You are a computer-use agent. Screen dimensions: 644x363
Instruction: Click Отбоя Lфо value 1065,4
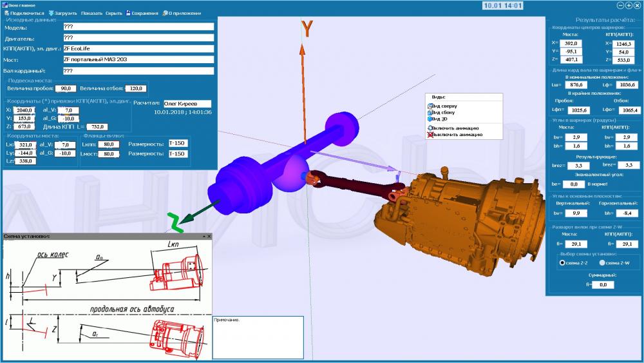point(630,110)
